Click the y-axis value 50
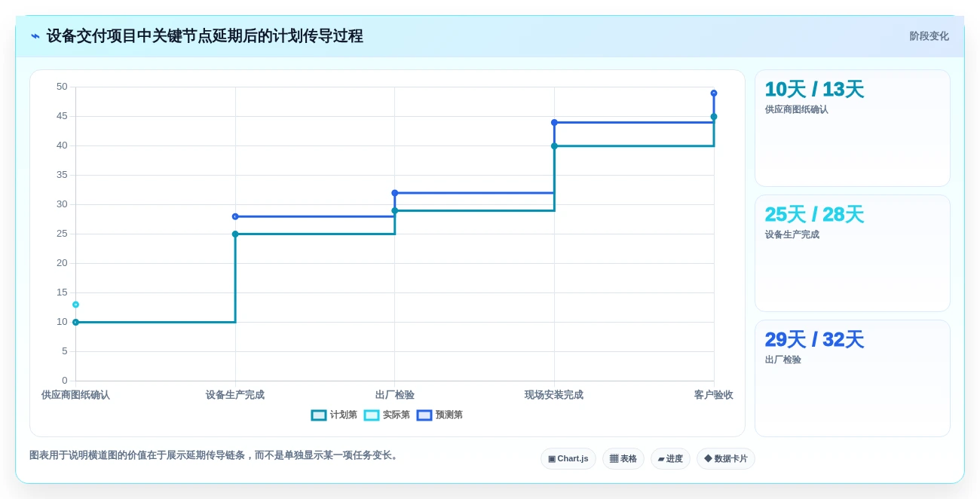This screenshot has width=980, height=499. click(x=62, y=87)
